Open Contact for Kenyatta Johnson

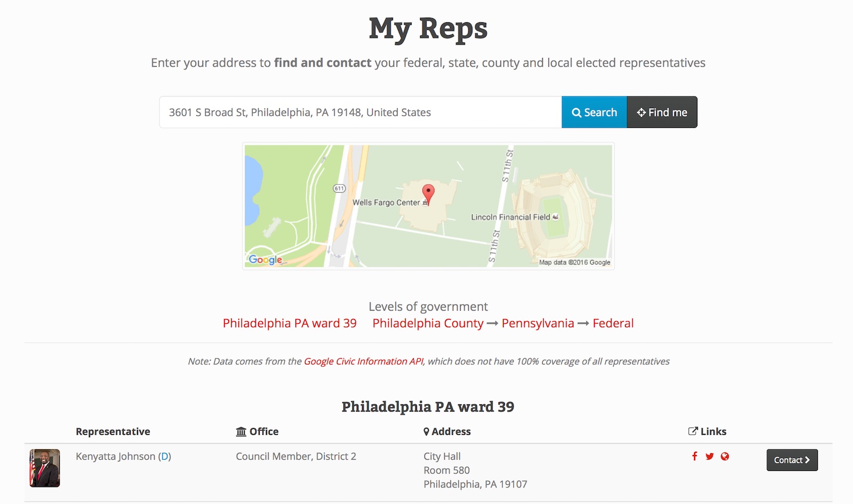792,460
